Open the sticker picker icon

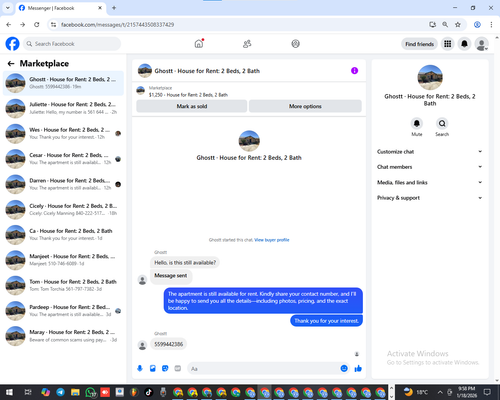pos(165,368)
